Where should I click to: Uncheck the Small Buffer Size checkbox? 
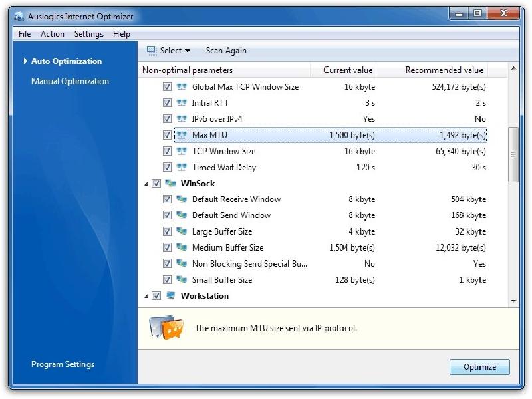point(167,279)
